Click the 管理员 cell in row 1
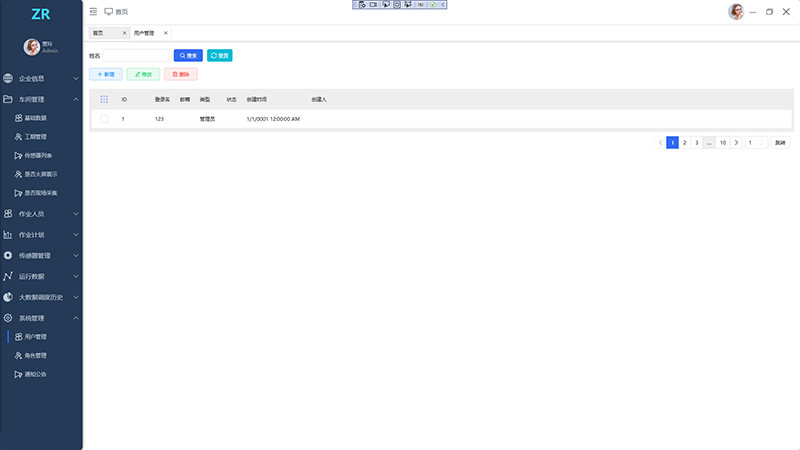 point(207,119)
